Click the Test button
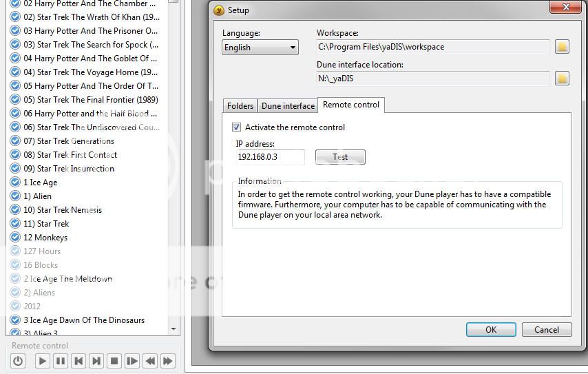Image resolution: width=588 pixels, height=374 pixels. pyautogui.click(x=340, y=157)
